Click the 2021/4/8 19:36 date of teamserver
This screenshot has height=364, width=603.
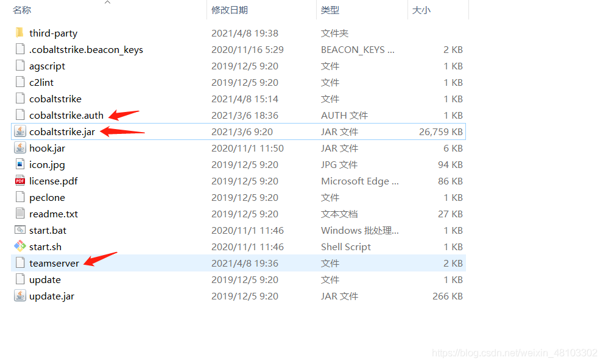point(245,264)
